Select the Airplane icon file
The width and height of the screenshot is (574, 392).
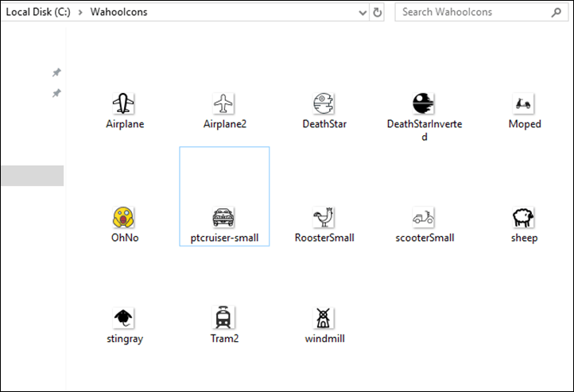coord(123,103)
